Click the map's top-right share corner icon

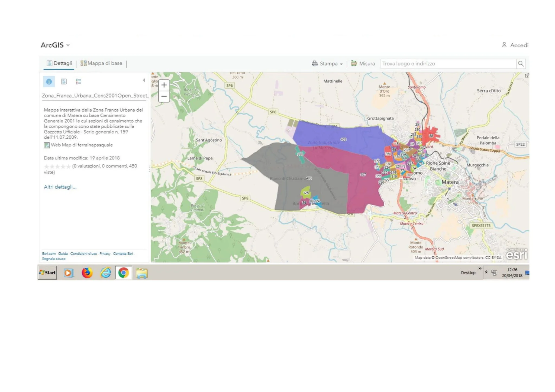[527, 76]
